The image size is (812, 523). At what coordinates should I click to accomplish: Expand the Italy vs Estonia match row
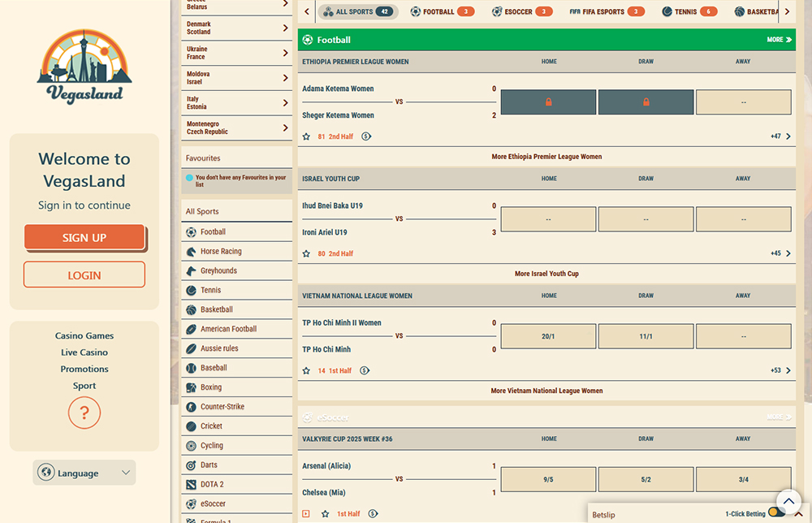[x=285, y=103]
